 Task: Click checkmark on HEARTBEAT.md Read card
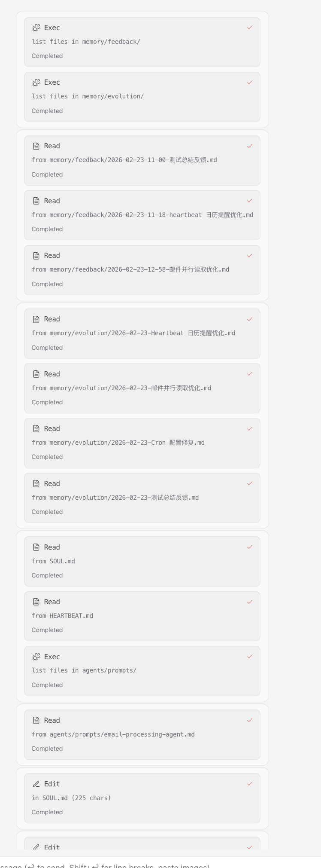pyautogui.click(x=250, y=602)
